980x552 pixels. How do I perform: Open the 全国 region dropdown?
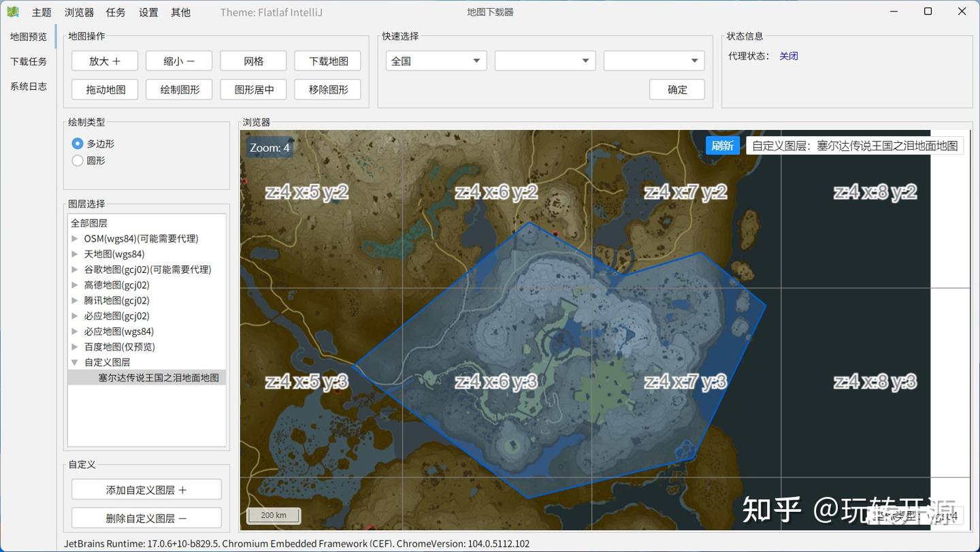pyautogui.click(x=436, y=61)
